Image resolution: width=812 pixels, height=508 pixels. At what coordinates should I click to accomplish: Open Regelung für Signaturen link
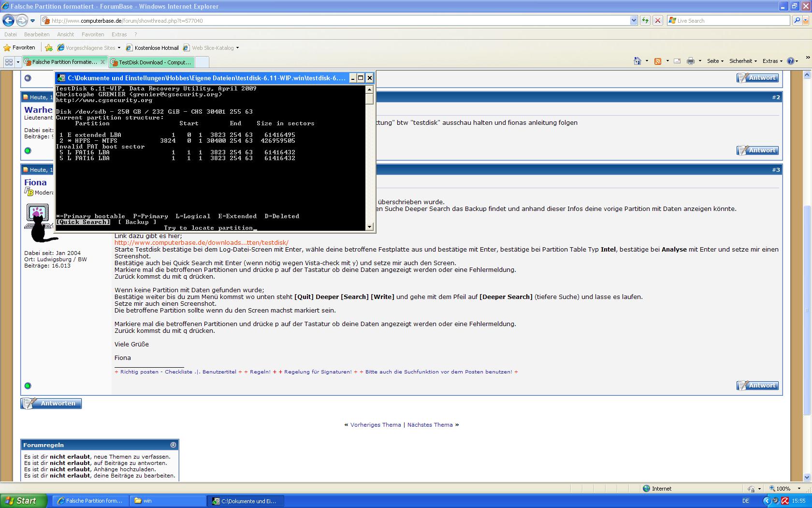click(318, 372)
